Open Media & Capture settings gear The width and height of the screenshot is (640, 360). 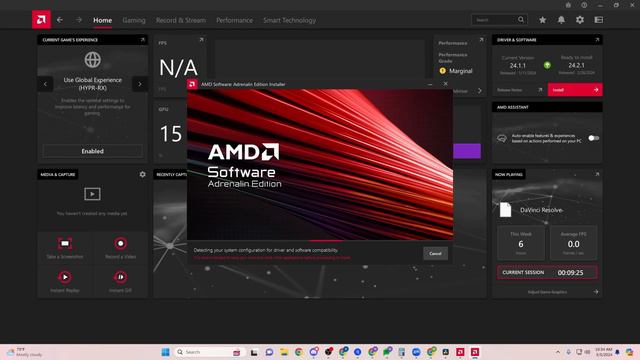[142, 174]
